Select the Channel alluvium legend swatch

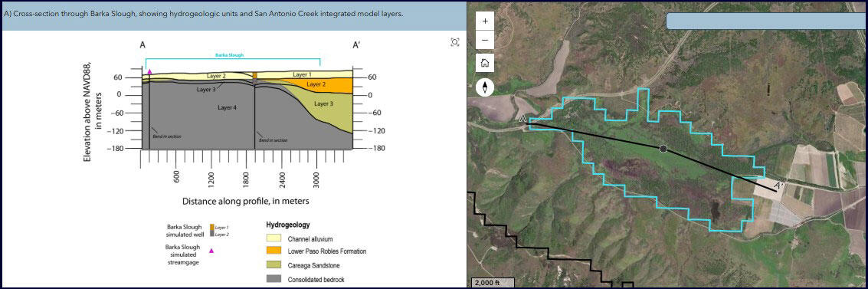[274, 238]
